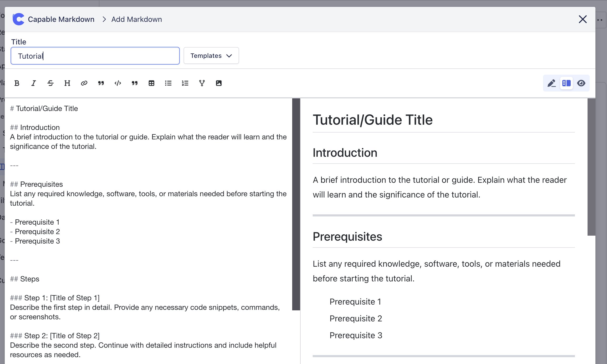Insert a bulleted list
The image size is (607, 364).
pyautogui.click(x=168, y=83)
